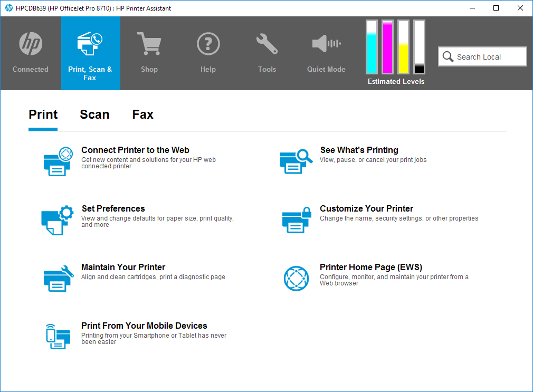Click the Search Local input field

click(x=482, y=56)
